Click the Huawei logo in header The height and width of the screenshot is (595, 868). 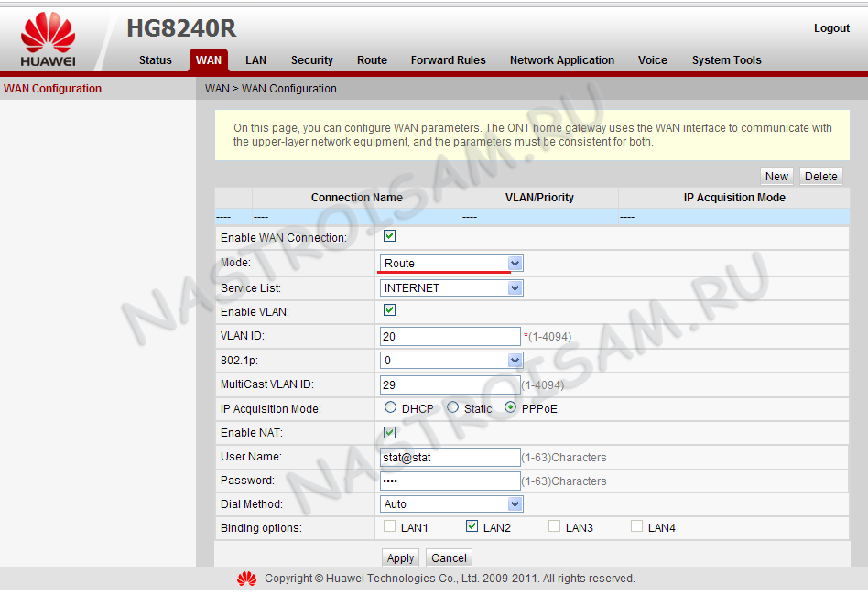pyautogui.click(x=48, y=41)
